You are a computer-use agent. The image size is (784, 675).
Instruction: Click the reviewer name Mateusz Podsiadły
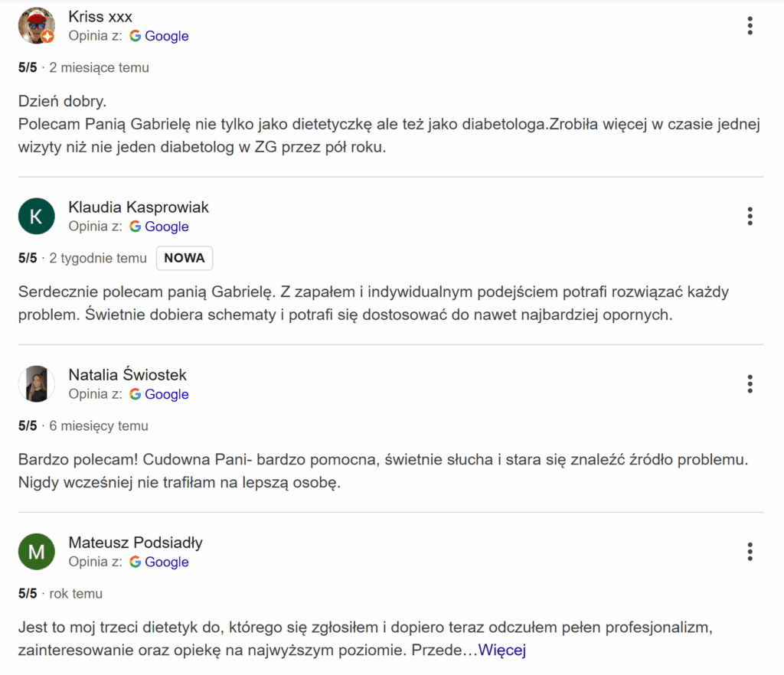[136, 543]
